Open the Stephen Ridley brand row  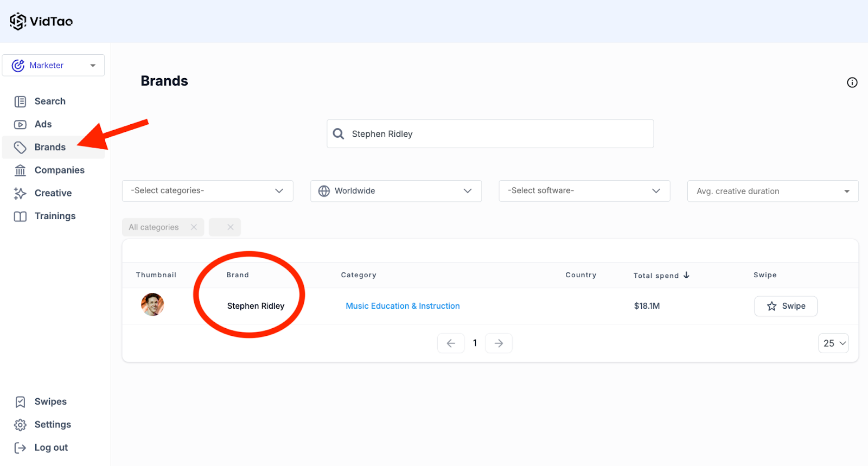(x=256, y=306)
